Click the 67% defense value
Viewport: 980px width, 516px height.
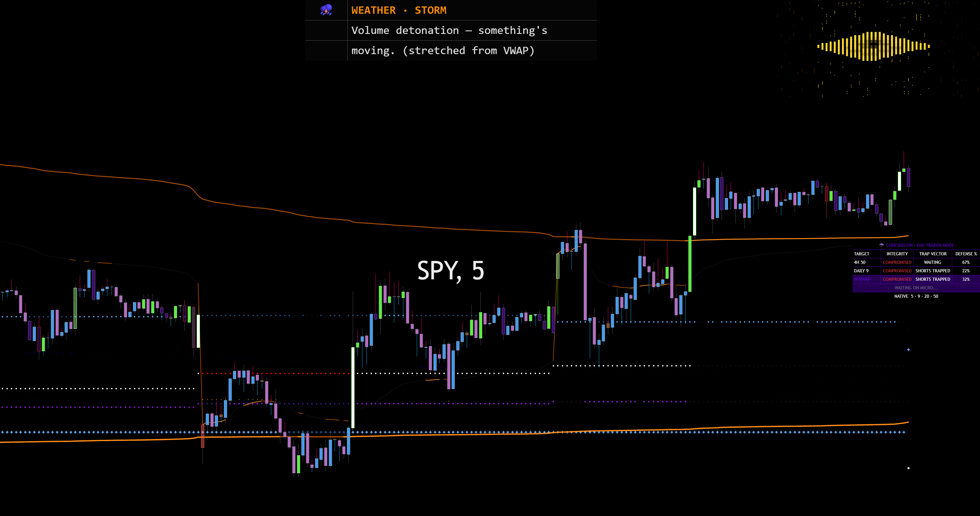pos(966,262)
